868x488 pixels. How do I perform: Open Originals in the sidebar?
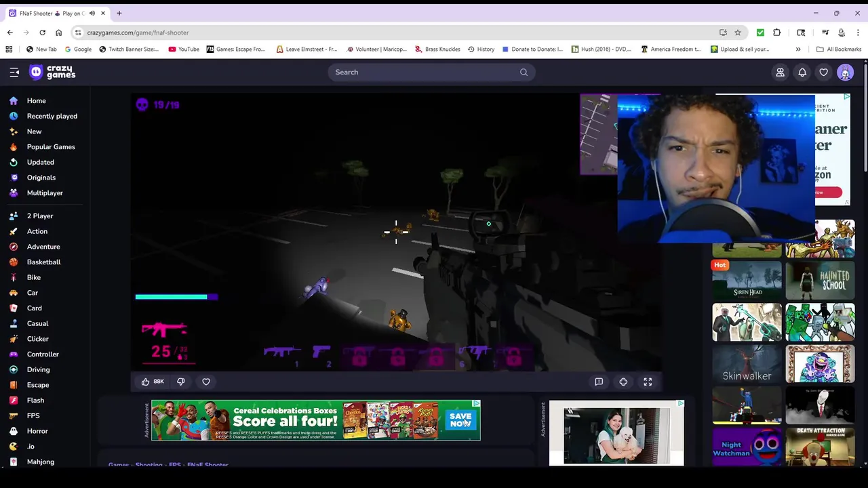(41, 178)
